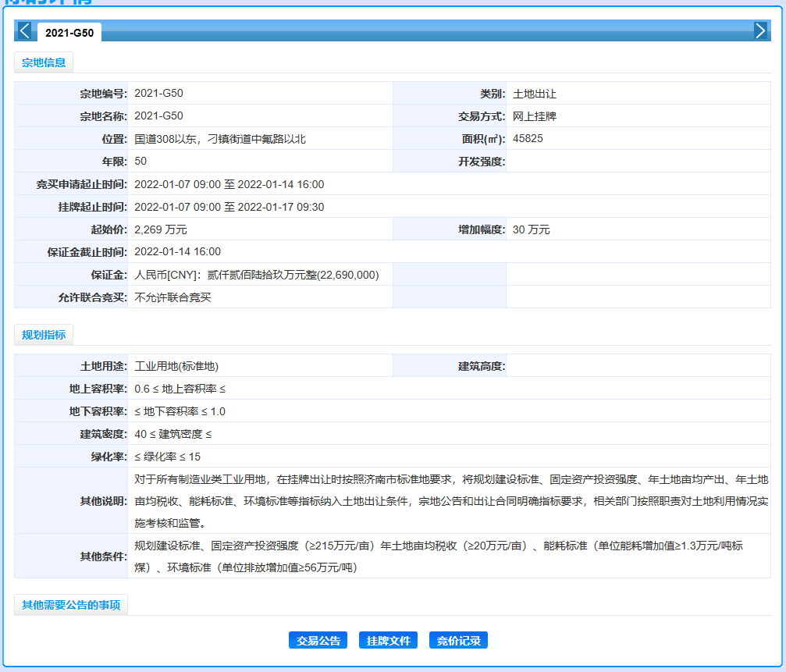Click the 宗地编号 value 2021-G50
Viewport: 786px width, 672px height.
pos(158,93)
